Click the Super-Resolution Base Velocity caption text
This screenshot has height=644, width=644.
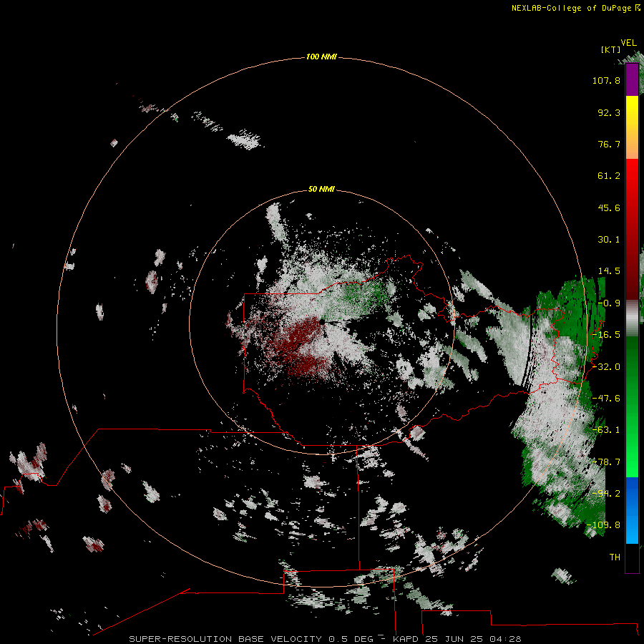tap(325, 639)
